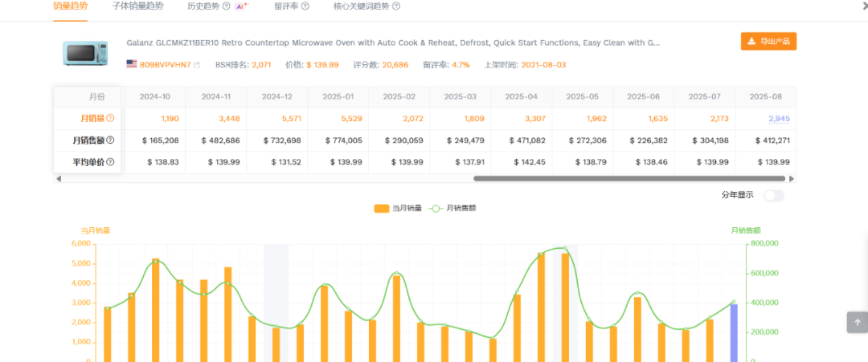
Task: Open the external link icon beside the ASIN
Action: point(197,65)
